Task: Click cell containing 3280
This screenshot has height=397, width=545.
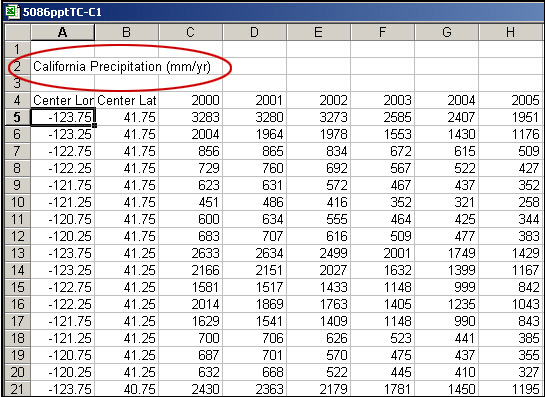Action: pos(254,117)
